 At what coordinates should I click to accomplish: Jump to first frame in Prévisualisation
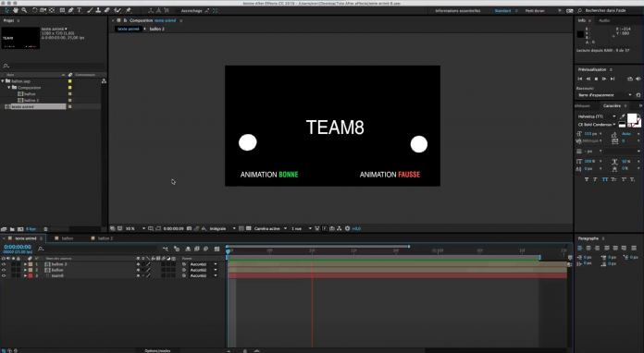580,79
